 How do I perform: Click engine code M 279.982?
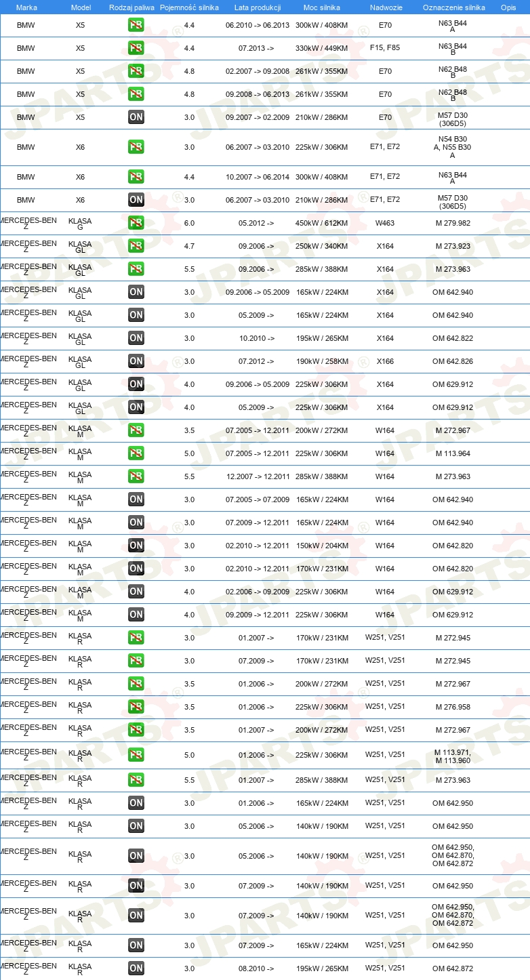point(453,223)
